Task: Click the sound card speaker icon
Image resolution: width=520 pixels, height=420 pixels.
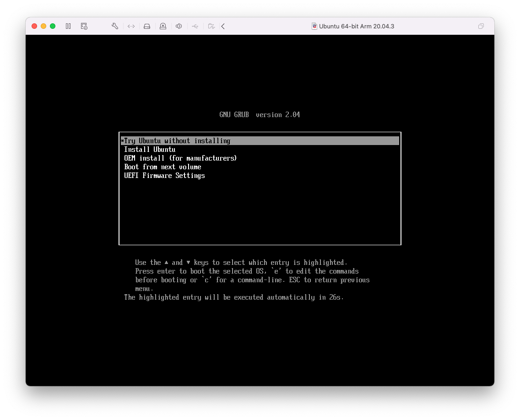Action: point(179,26)
